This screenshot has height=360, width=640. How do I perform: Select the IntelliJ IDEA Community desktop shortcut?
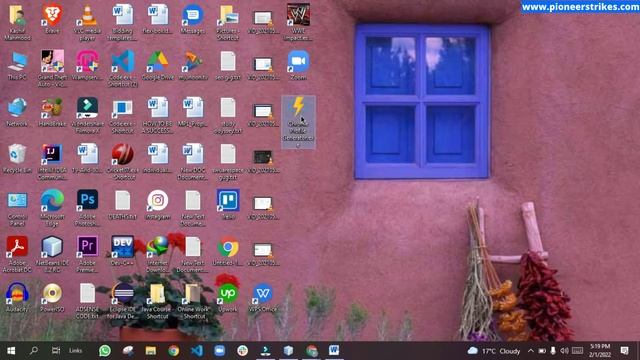point(52,162)
